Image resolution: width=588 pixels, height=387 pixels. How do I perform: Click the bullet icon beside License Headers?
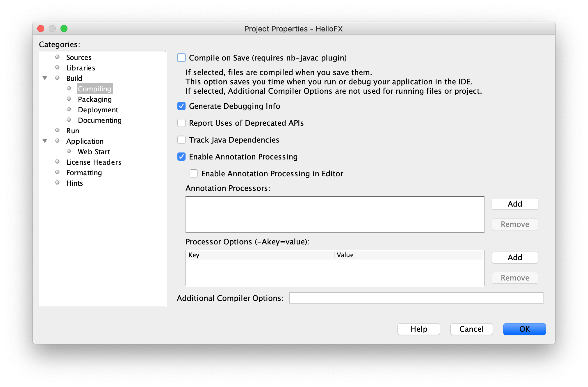tap(57, 161)
